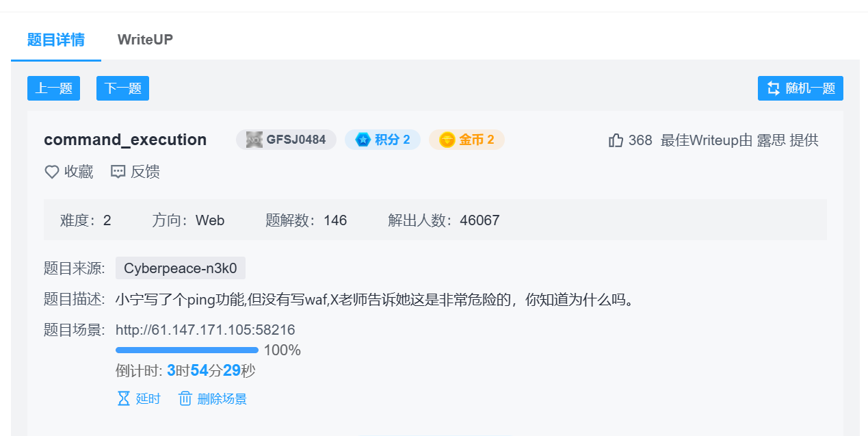Click the command_execution challenge title
The height and width of the screenshot is (436, 868).
[x=125, y=140]
